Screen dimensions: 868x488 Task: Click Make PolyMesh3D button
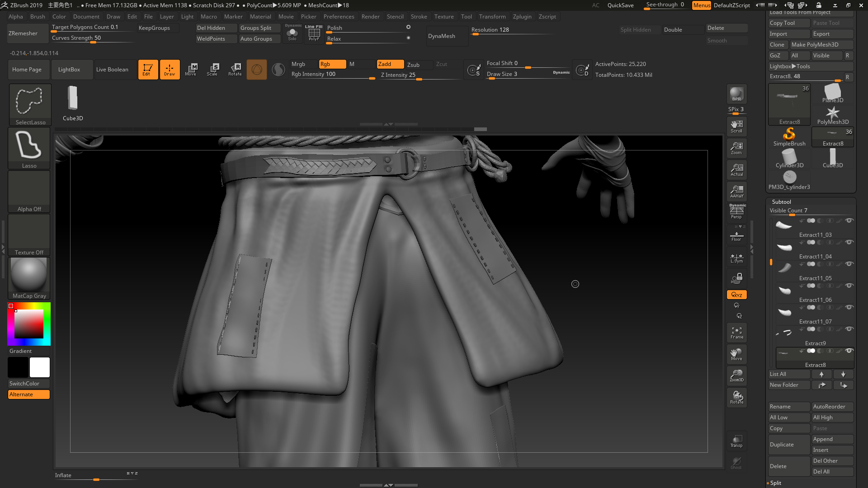[x=821, y=45]
